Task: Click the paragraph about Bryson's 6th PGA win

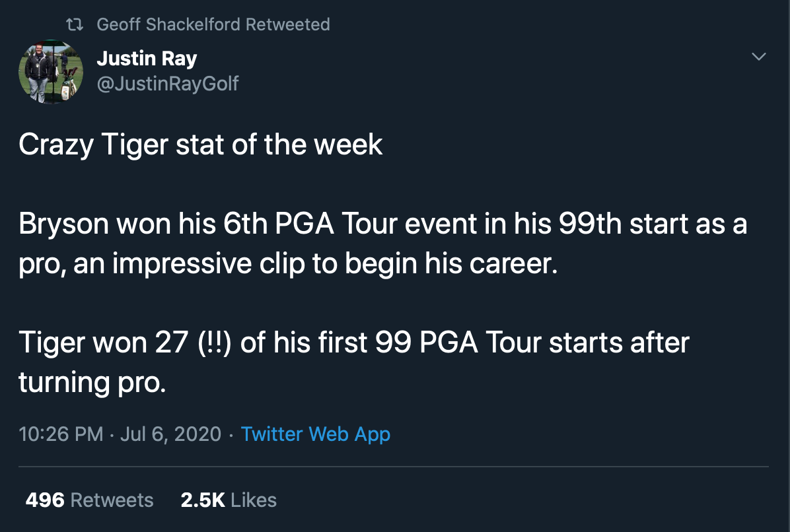Action: tap(383, 243)
